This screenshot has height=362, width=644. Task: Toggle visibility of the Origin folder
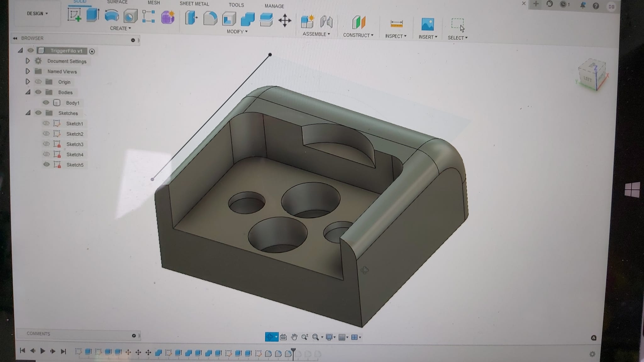click(38, 82)
